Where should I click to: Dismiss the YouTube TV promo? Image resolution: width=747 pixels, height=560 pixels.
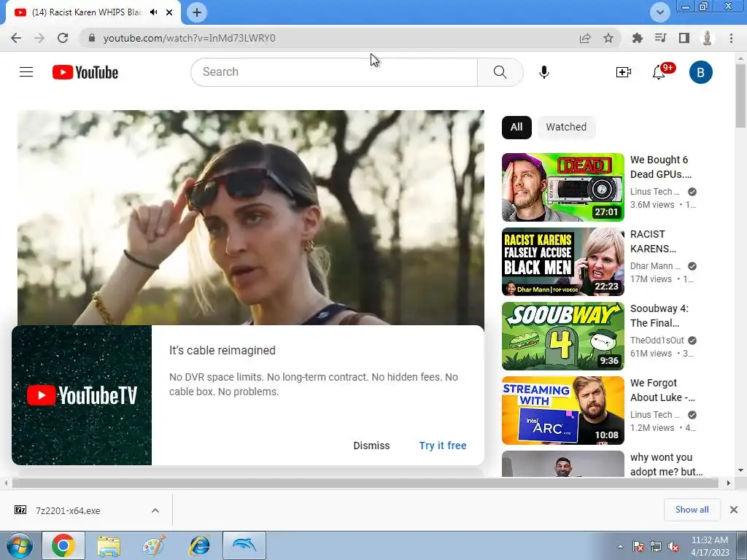pos(371,446)
